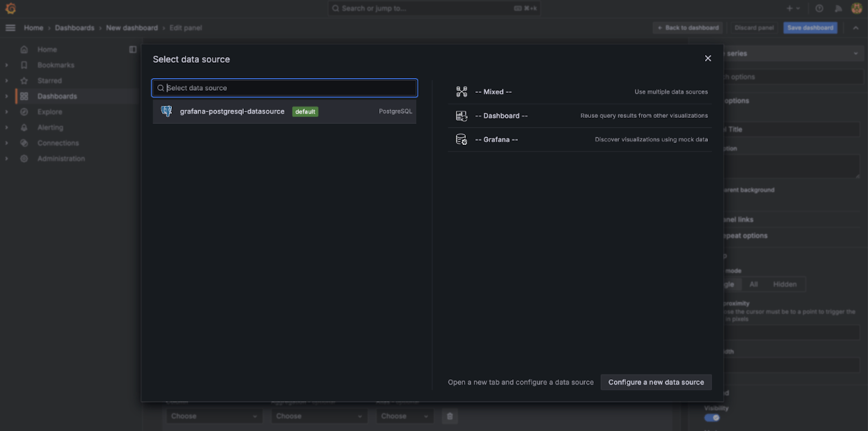
Task: Click the green default badge
Action: pyautogui.click(x=305, y=111)
